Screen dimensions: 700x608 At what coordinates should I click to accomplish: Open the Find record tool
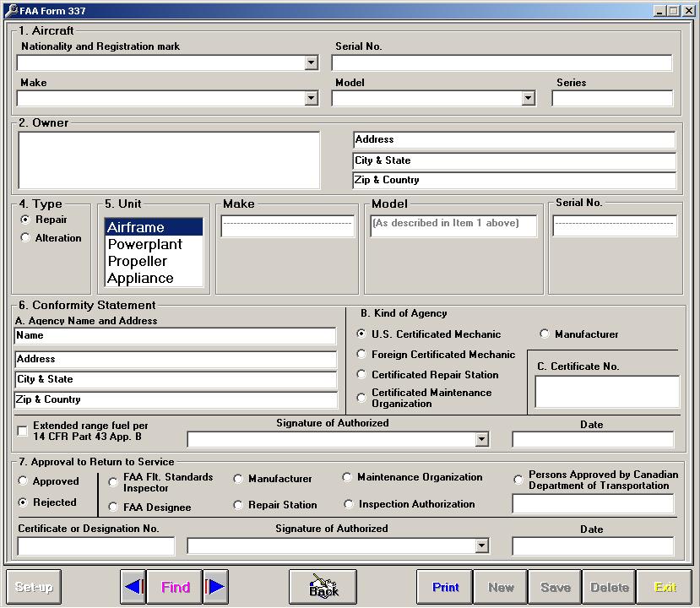click(174, 587)
